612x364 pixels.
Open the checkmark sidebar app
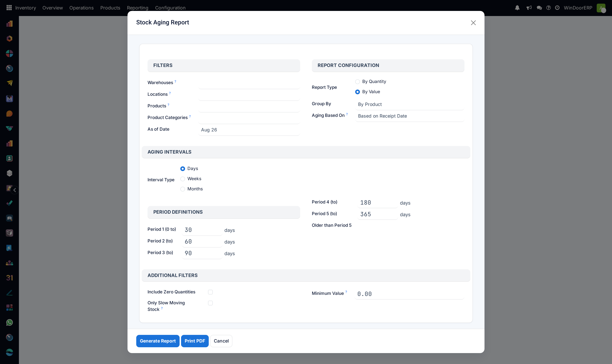(9, 203)
